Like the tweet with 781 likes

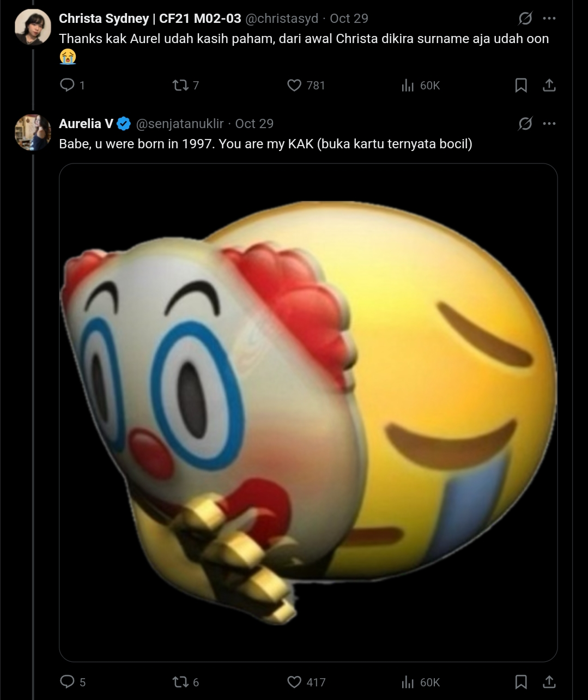click(x=294, y=85)
